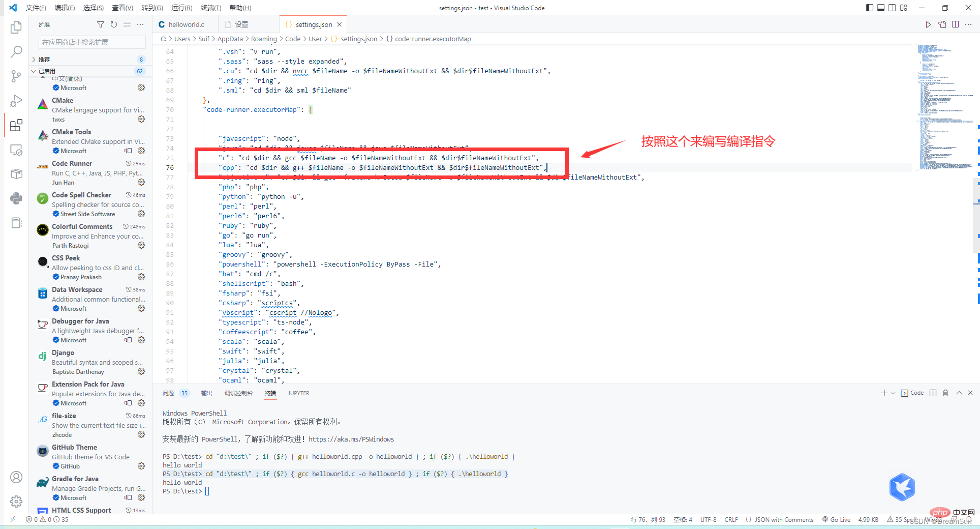Viewport: 980px width, 529px height.
Task: Open the Search view in activity bar
Action: point(16,51)
